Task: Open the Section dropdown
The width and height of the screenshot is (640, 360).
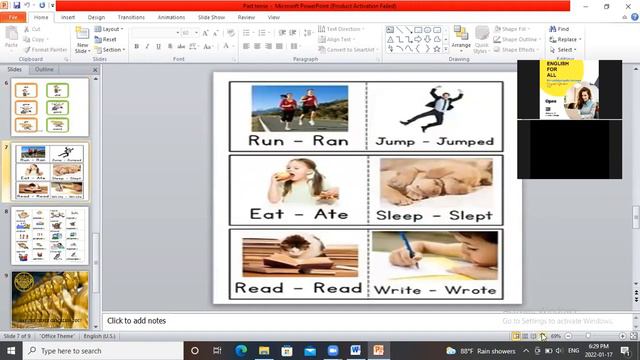Action: [110, 49]
